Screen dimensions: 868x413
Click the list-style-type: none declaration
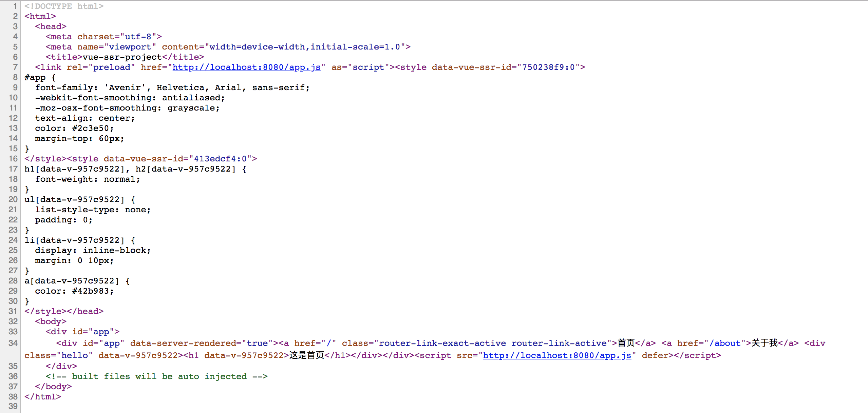(92, 210)
